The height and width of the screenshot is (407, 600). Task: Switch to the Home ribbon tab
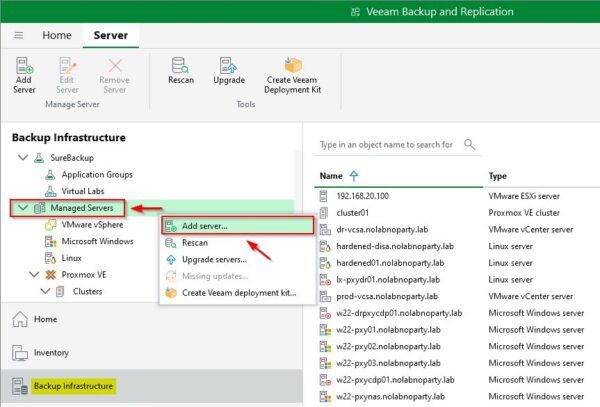tap(57, 35)
